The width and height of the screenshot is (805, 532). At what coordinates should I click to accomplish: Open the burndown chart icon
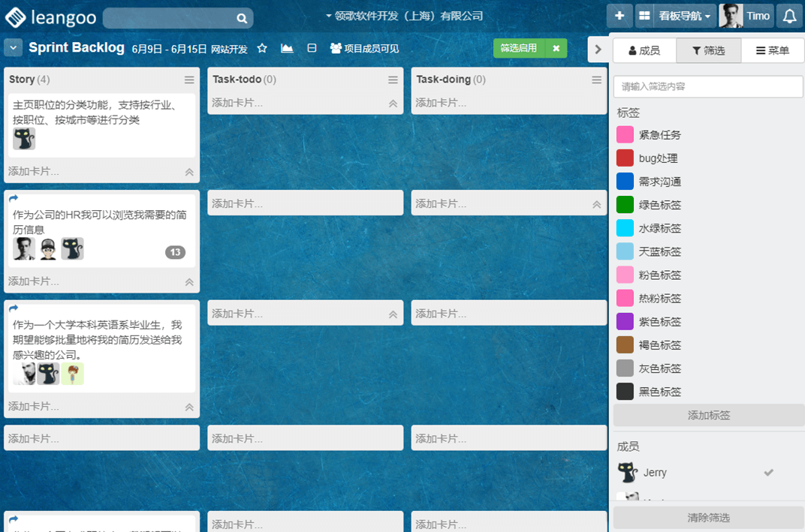click(287, 49)
